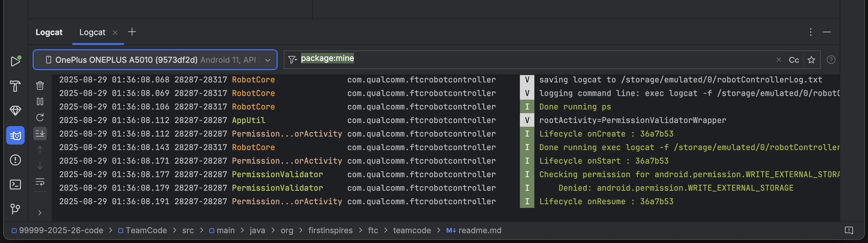Viewport: 868px width, 243px height.
Task: Switch to the second Logcat tab
Action: (92, 32)
